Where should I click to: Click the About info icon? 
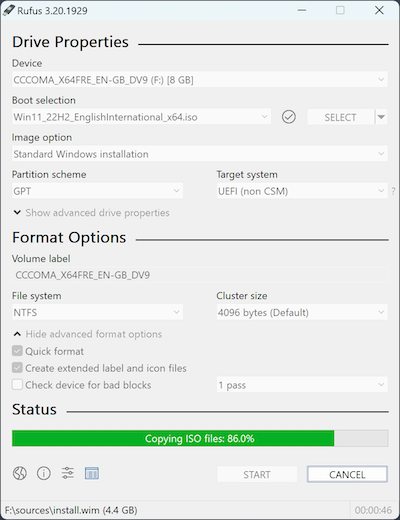44,473
